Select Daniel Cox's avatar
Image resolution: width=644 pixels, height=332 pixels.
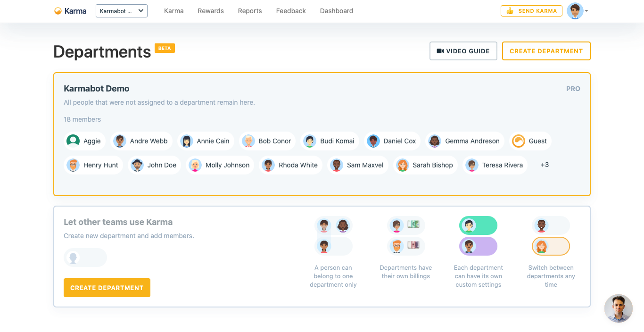point(373,141)
